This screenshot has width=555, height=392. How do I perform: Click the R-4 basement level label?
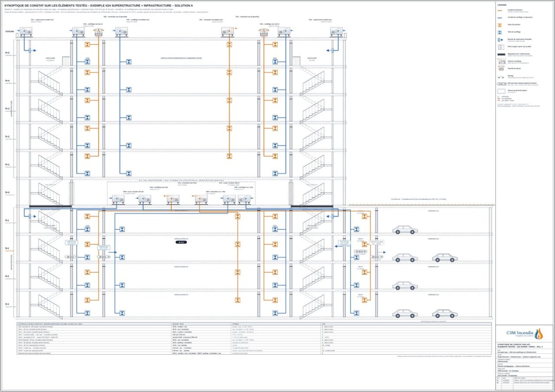pos(7,304)
